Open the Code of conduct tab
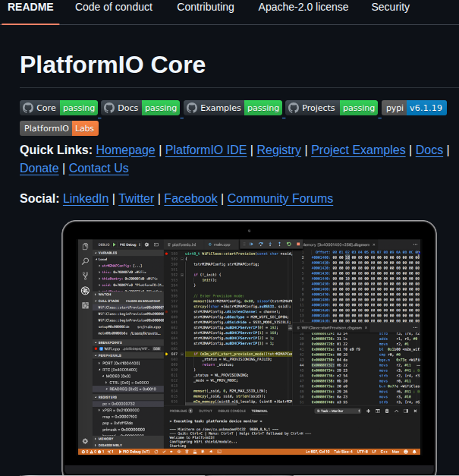Image resolution: width=459 pixels, height=476 pixels. tap(114, 8)
